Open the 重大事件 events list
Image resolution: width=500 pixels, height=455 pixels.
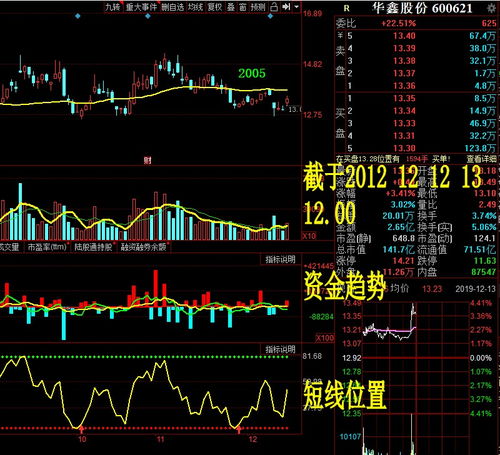141,7
